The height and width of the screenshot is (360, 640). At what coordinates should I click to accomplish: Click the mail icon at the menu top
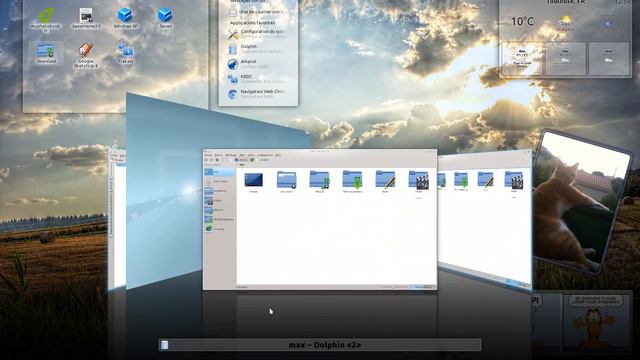pos(233,12)
